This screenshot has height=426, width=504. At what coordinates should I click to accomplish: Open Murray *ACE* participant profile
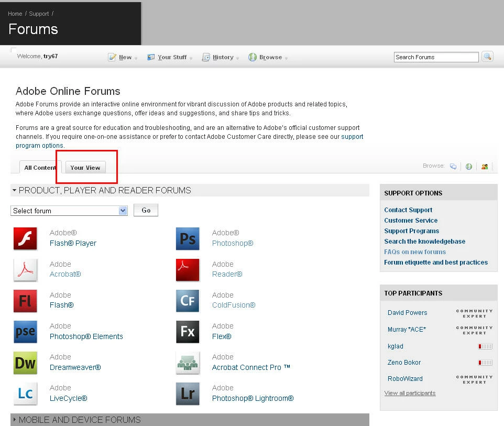[407, 329]
